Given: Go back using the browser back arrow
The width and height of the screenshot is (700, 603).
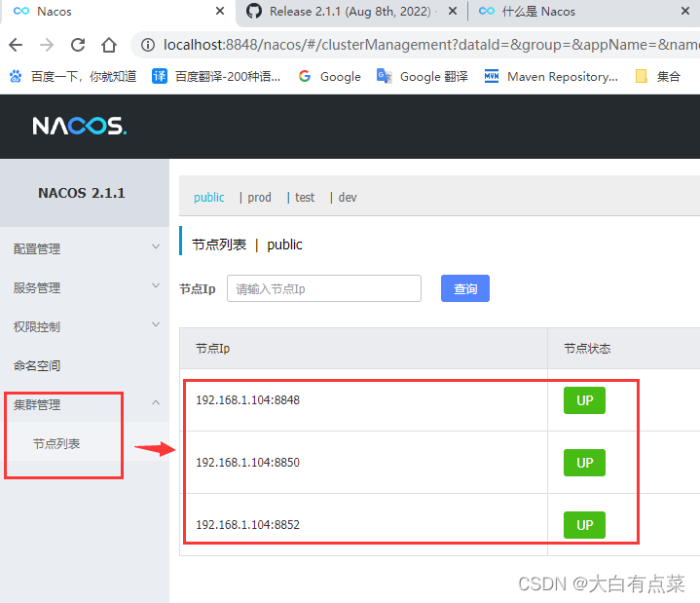Looking at the screenshot, I should coord(16,45).
